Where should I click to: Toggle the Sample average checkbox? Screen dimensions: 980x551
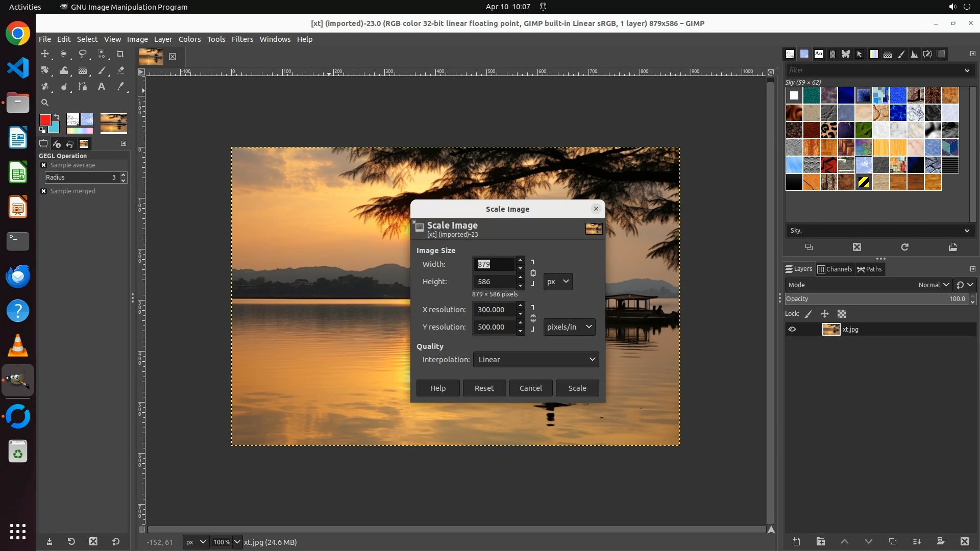[44, 165]
